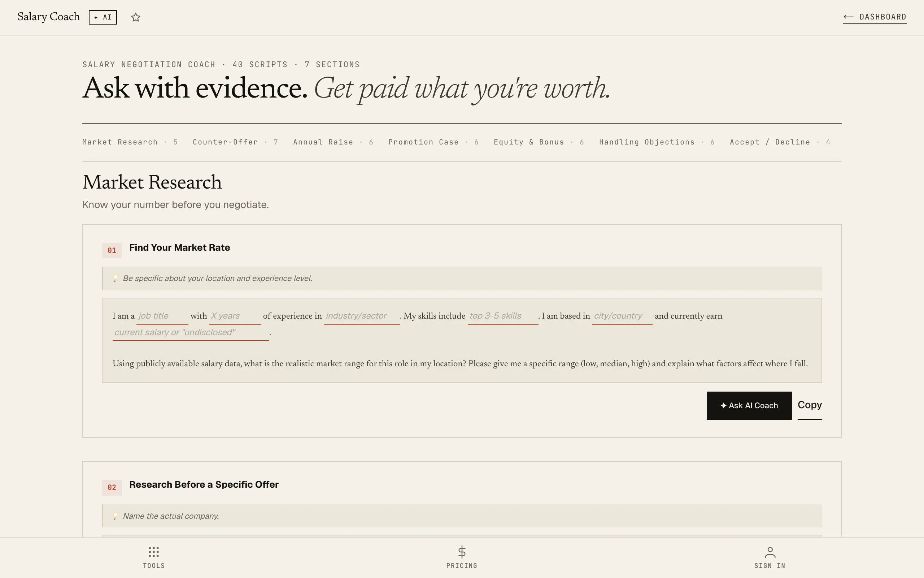Focus the city/country input field
Image resolution: width=924 pixels, height=578 pixels.
pyautogui.click(x=622, y=316)
